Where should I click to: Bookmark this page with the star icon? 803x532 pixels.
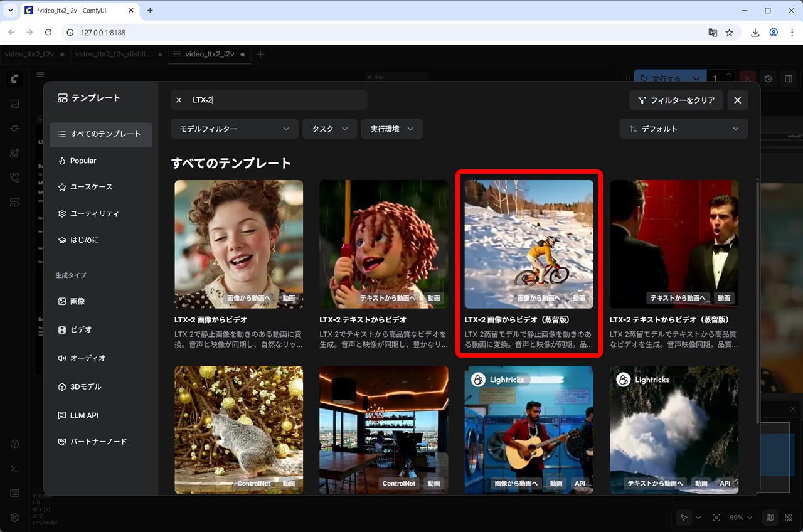(x=730, y=33)
